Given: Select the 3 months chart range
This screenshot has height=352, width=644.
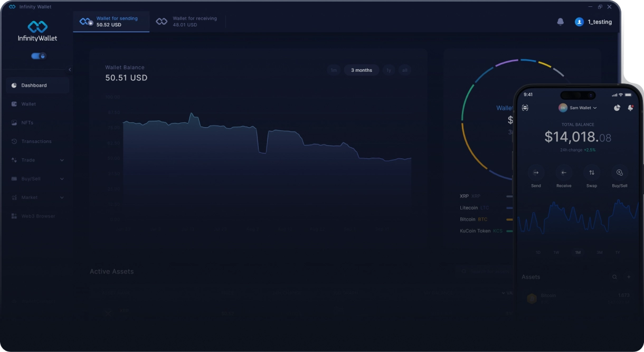Looking at the screenshot, I should 362,70.
